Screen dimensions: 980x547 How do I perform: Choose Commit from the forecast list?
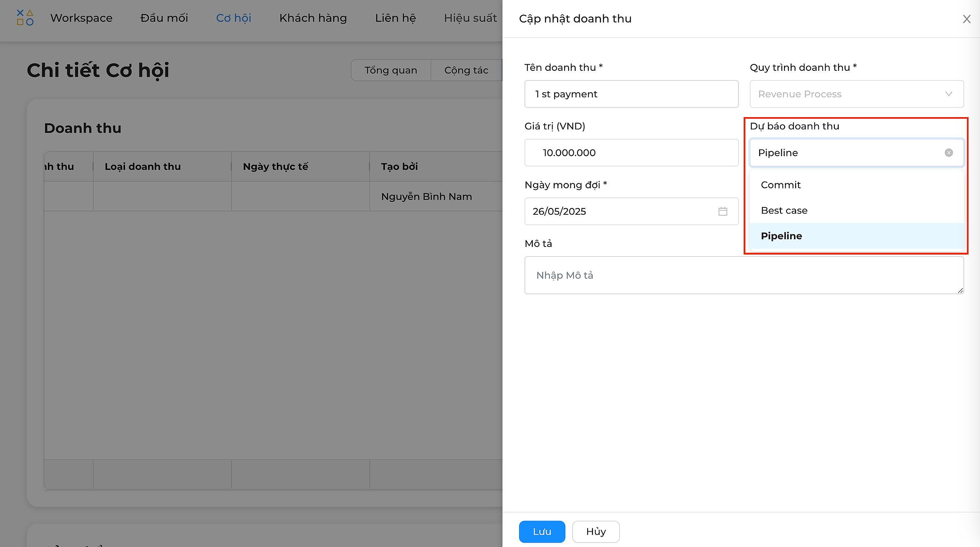pyautogui.click(x=857, y=185)
